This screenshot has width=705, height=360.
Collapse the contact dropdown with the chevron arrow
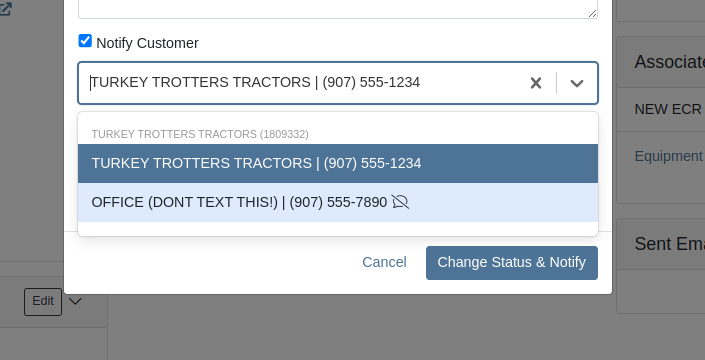pos(576,83)
